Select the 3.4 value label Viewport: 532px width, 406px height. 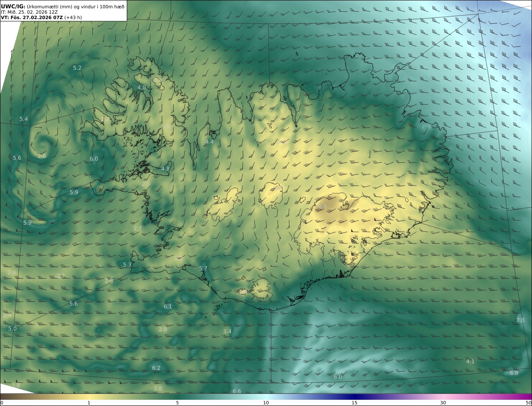[227, 332]
